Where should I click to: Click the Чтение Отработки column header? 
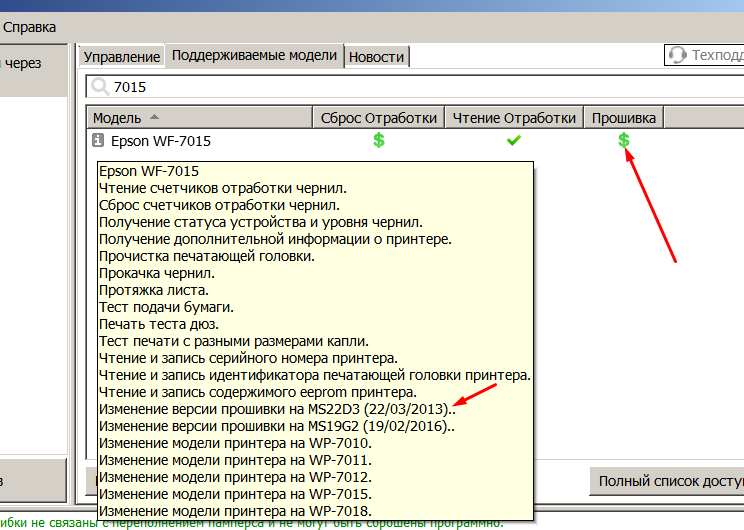point(513,118)
